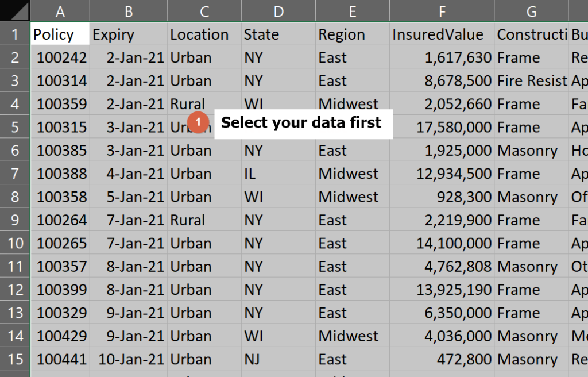This screenshot has width=588, height=377.
Task: Click expiry date 10-Jan-21
Action: [x=129, y=359]
